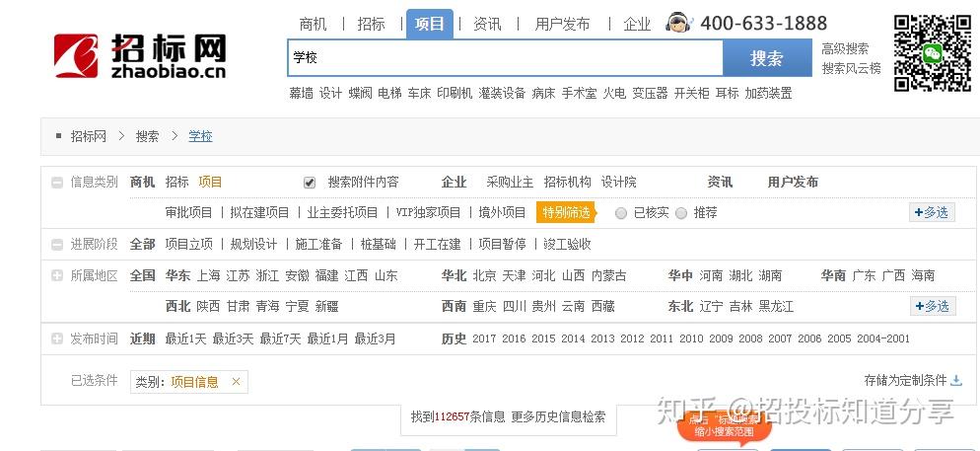Filter by 境外项目
Image resolution: width=980 pixels, height=451 pixels.
(x=502, y=213)
